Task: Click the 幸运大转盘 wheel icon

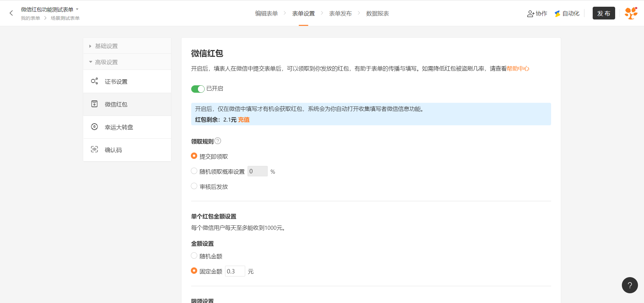Action: click(x=95, y=127)
